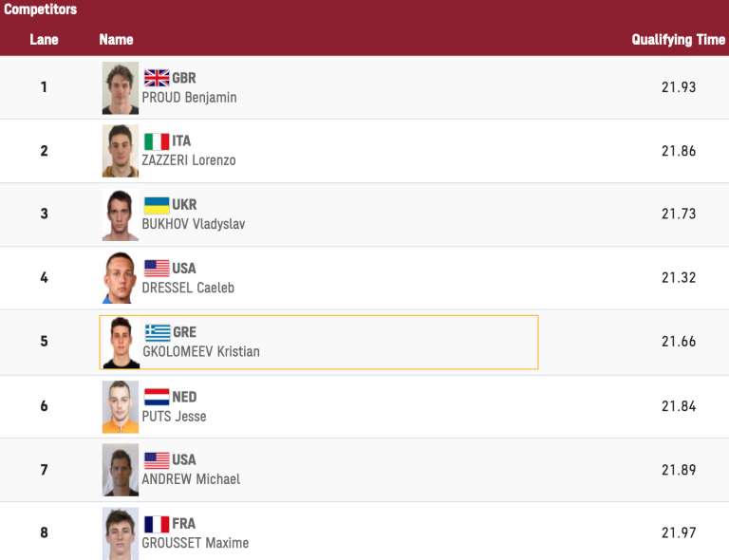729x560 pixels.
Task: Click the Italy flag icon
Action: 157,141
